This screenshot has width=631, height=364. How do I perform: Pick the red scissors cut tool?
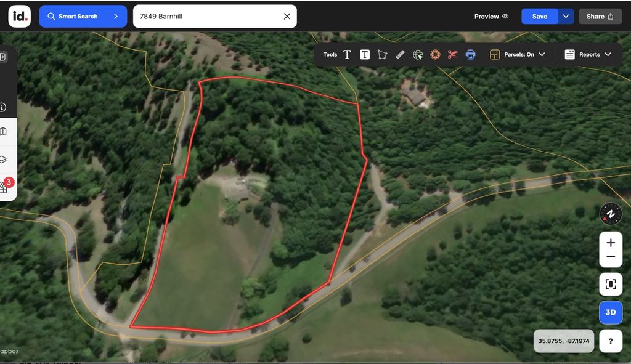[453, 55]
